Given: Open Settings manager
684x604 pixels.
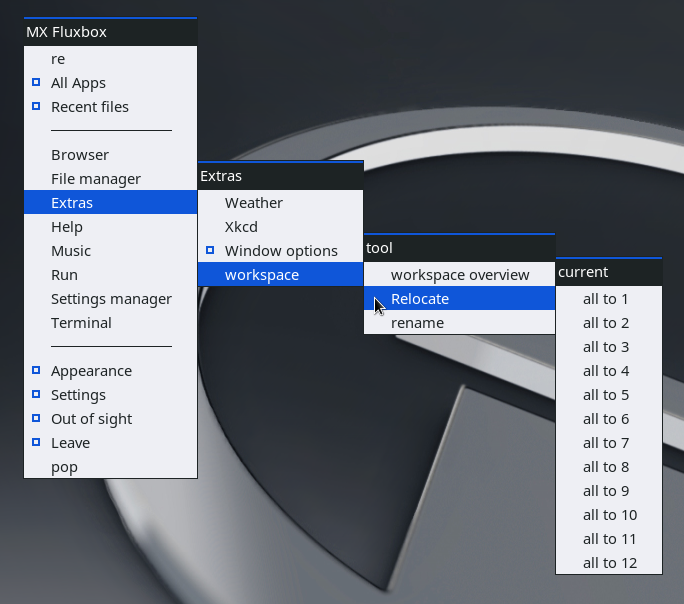Looking at the screenshot, I should (x=110, y=298).
